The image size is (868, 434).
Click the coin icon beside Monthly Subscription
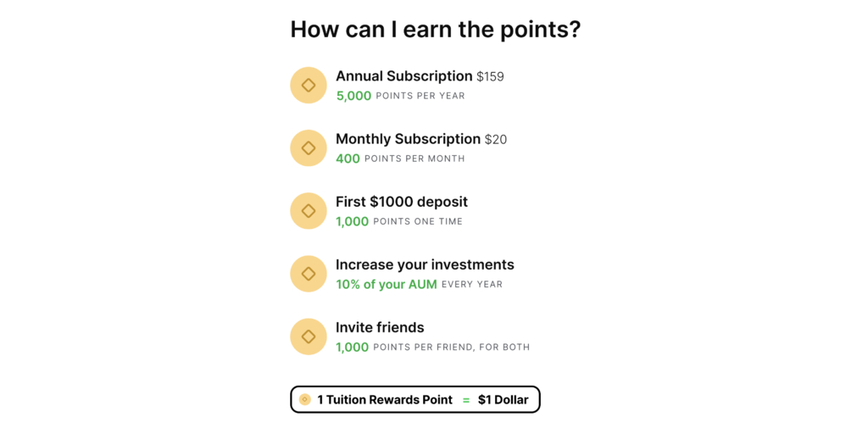[309, 148]
